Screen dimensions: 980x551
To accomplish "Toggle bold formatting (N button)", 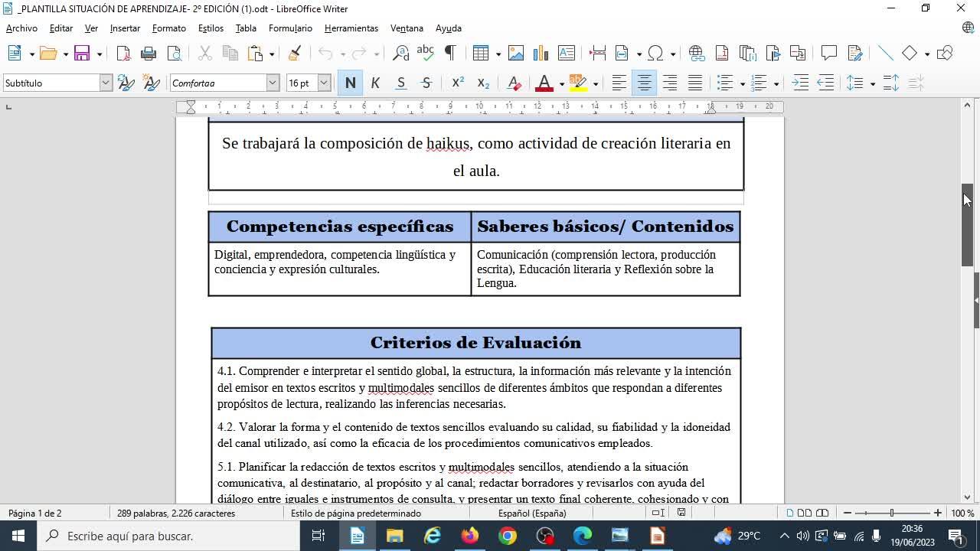I will pos(351,83).
